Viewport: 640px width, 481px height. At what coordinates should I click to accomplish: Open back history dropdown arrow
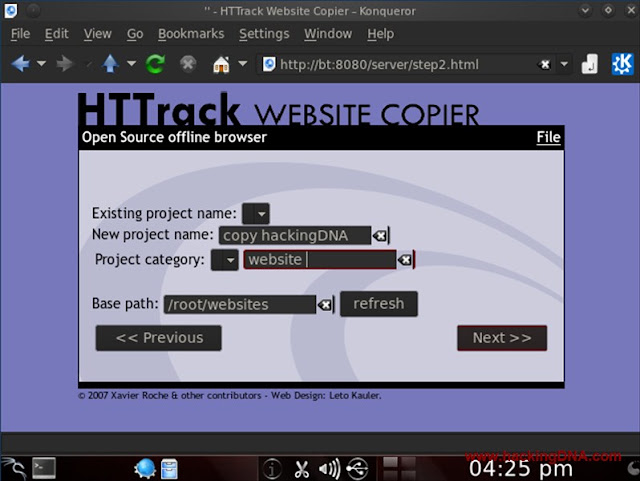click(x=41, y=64)
